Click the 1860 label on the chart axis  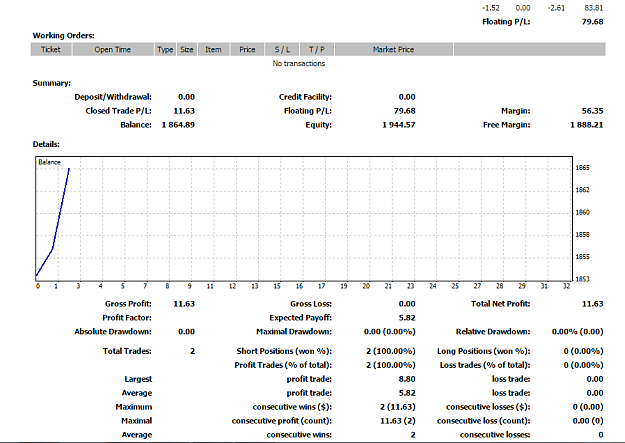(582, 213)
